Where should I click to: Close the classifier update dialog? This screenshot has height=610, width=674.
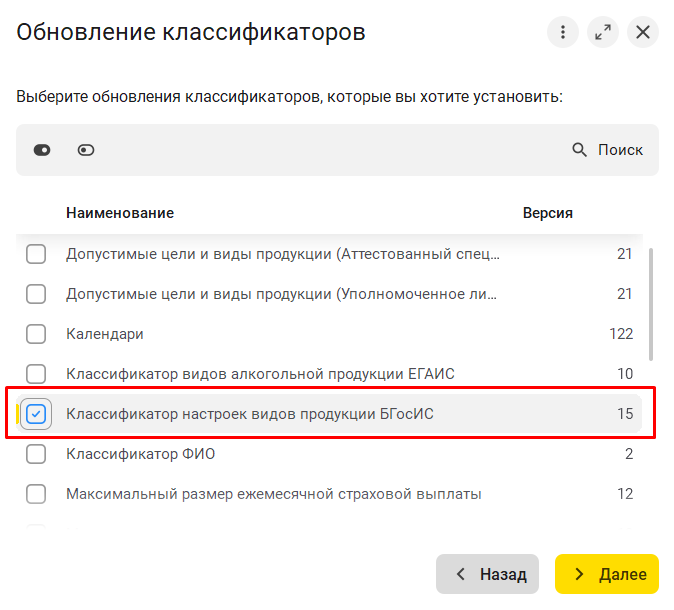[x=643, y=32]
